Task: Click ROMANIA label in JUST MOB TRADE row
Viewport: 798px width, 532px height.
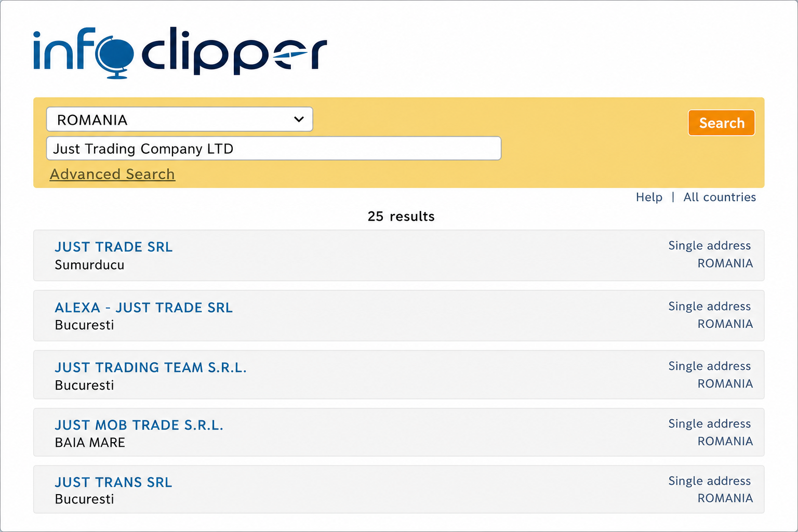Action: (725, 441)
